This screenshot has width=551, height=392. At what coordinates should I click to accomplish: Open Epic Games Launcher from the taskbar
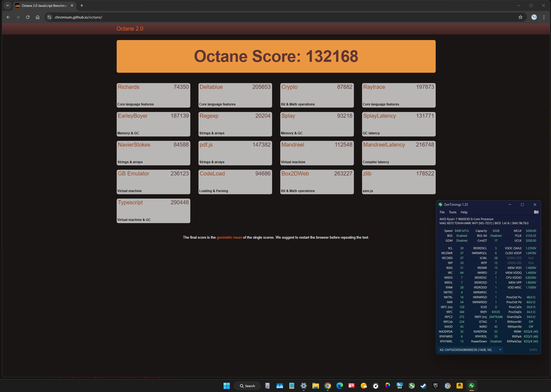pos(435,386)
